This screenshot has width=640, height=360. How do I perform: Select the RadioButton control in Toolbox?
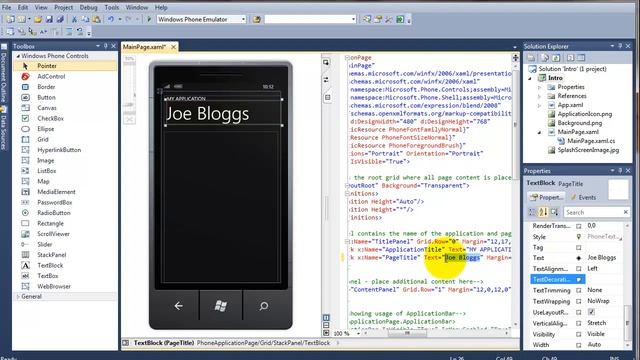[x=65, y=213]
